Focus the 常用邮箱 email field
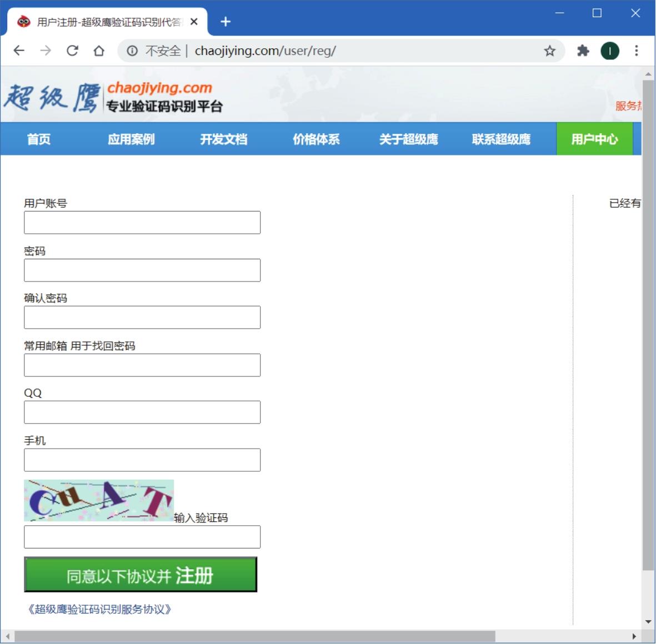This screenshot has height=644, width=656. 142,365
